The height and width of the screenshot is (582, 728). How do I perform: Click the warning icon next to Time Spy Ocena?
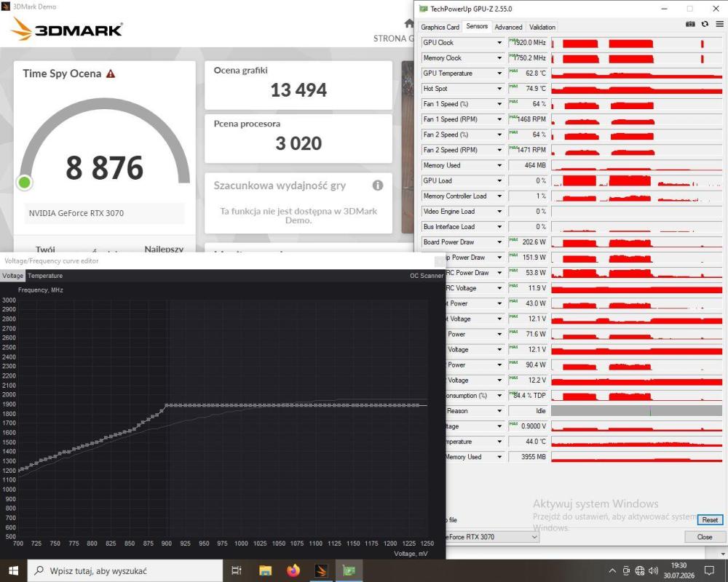[x=111, y=73]
